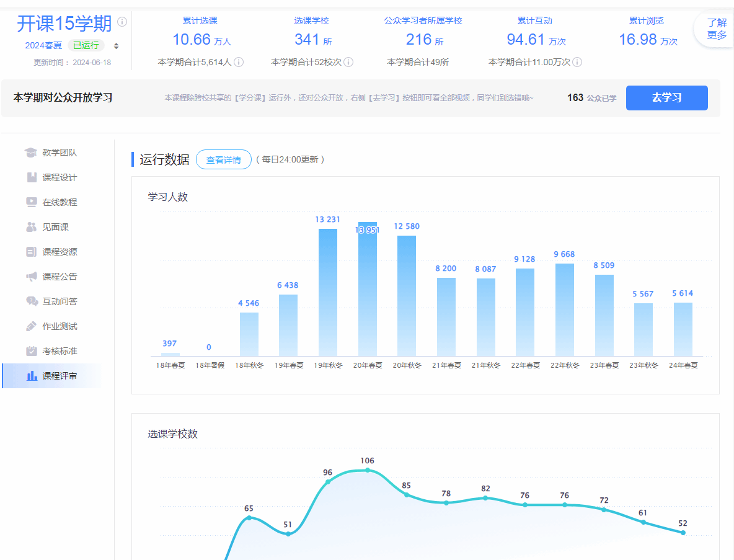This screenshot has width=734, height=560.
Task: Select the 课程评审 sidebar menu item
Action: 60,376
